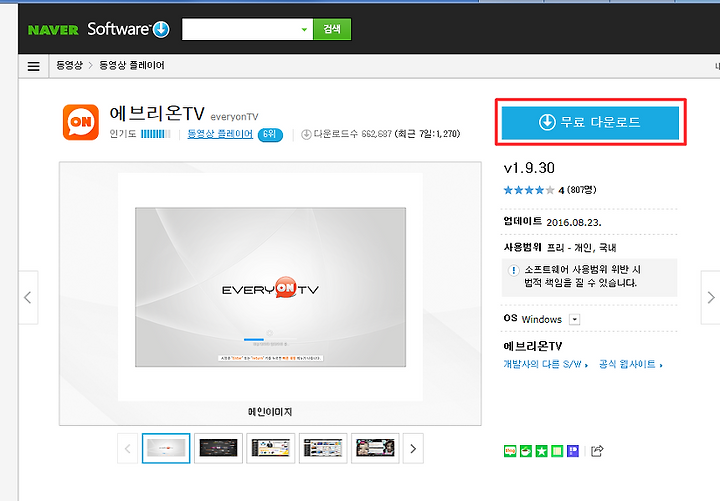Click the download count arrow icon
This screenshot has height=501, width=720.
pos(306,135)
